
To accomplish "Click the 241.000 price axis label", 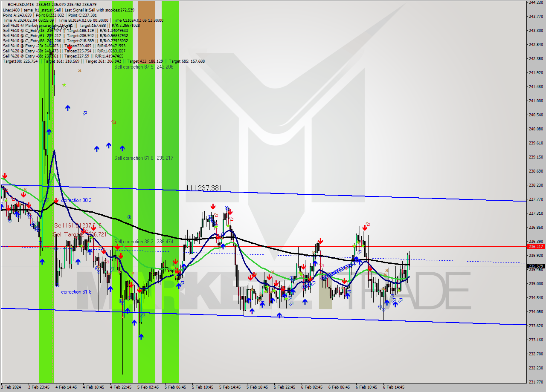I will point(535,101).
